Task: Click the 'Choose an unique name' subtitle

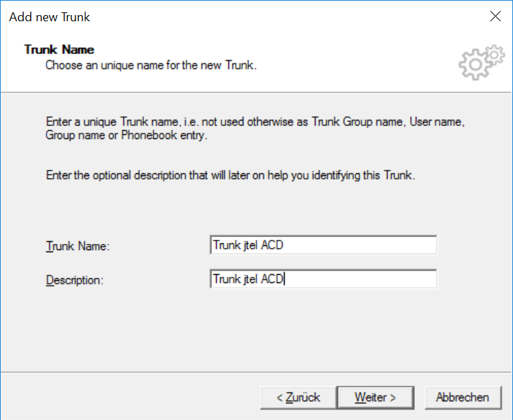Action: coord(151,65)
